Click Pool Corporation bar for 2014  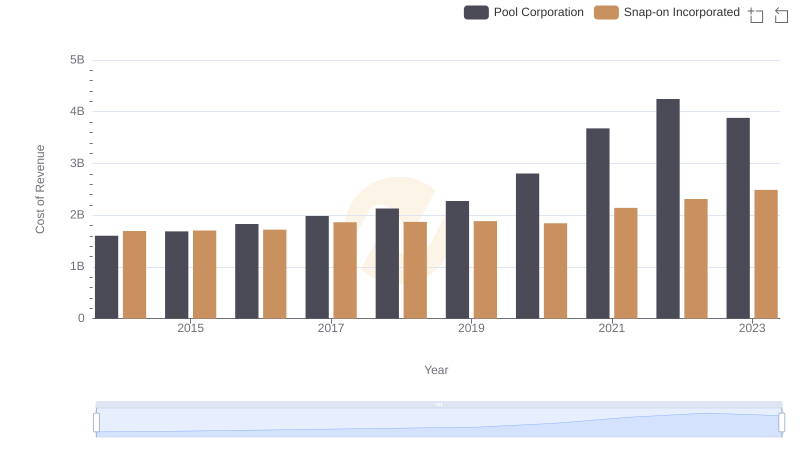click(107, 277)
